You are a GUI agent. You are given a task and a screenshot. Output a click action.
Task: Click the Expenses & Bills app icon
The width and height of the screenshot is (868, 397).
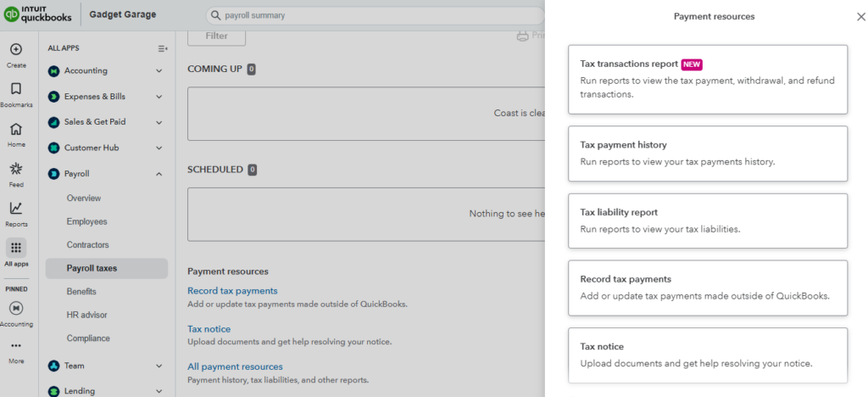click(53, 97)
